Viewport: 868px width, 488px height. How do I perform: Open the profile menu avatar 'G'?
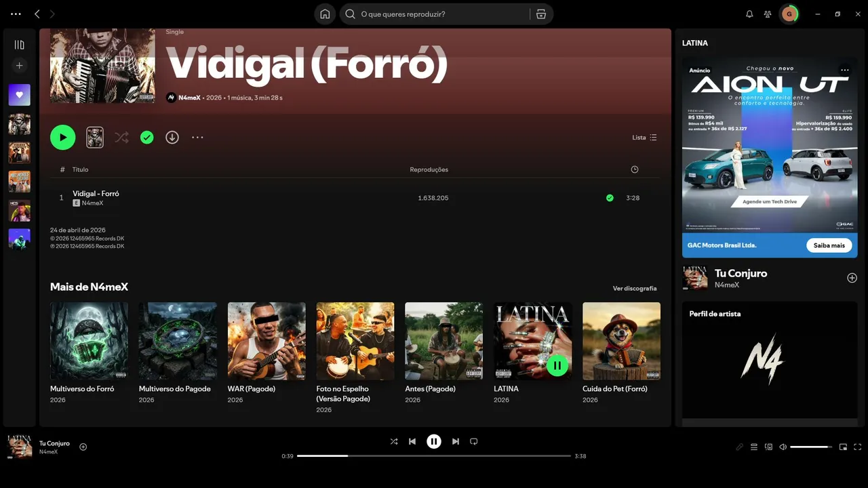pyautogui.click(x=789, y=14)
